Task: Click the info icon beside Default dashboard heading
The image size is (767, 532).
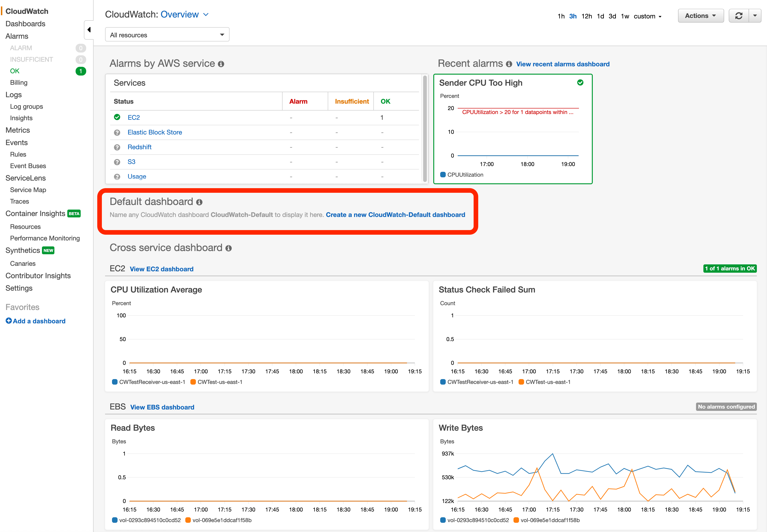Action: tap(199, 202)
